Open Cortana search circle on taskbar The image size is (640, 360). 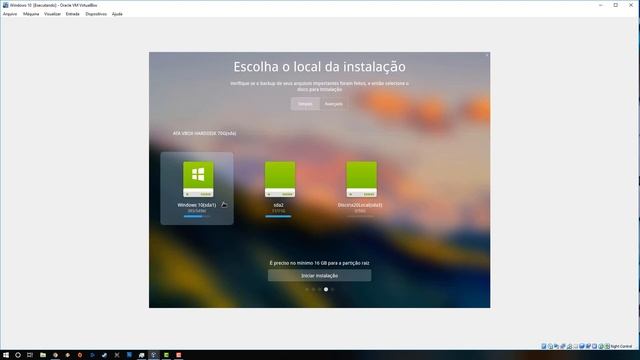click(18, 355)
